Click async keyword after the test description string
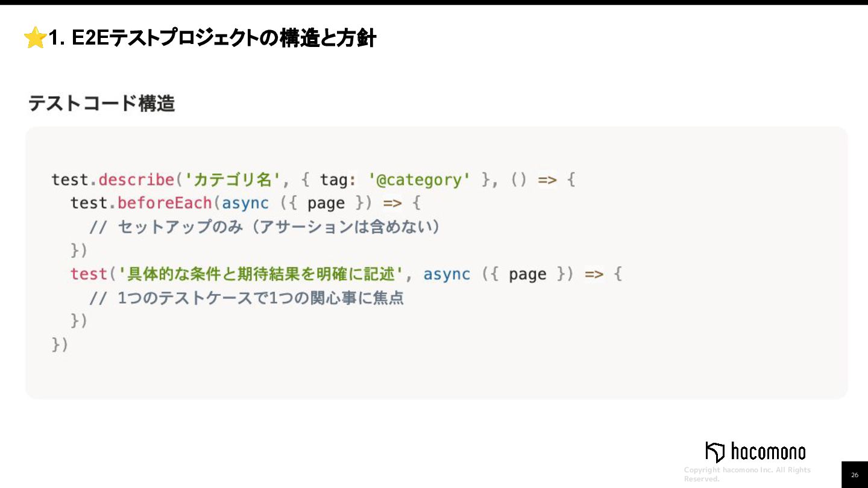Screen dimensions: 868x488 click(x=447, y=275)
